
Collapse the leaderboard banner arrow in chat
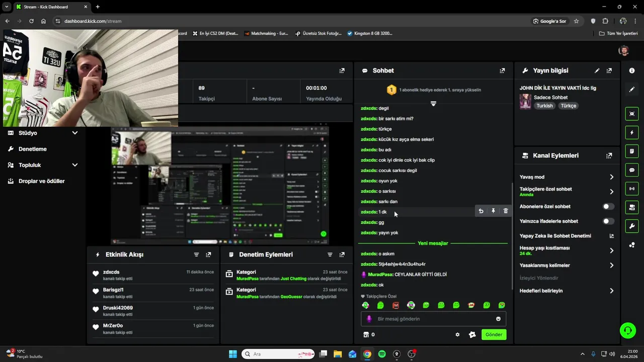coord(433,104)
